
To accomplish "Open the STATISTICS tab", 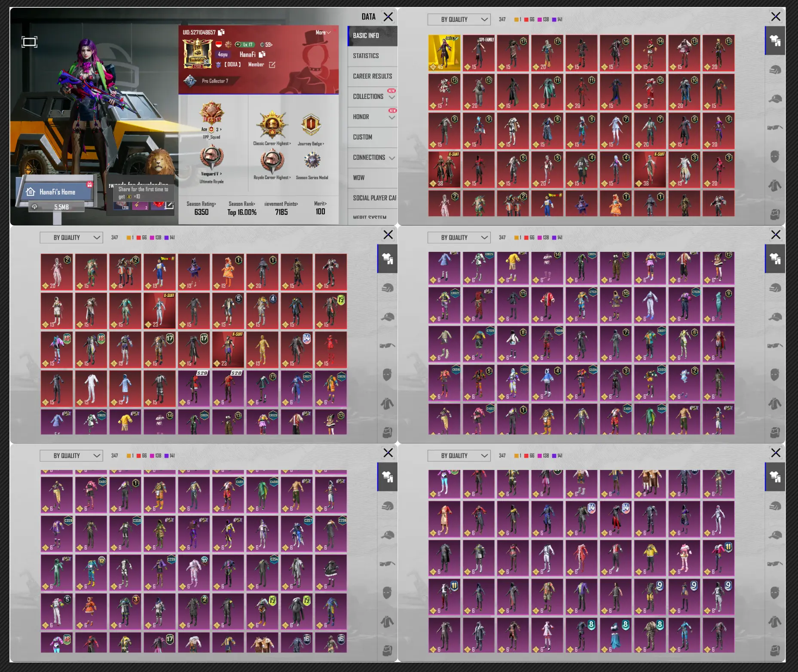I will 372,56.
